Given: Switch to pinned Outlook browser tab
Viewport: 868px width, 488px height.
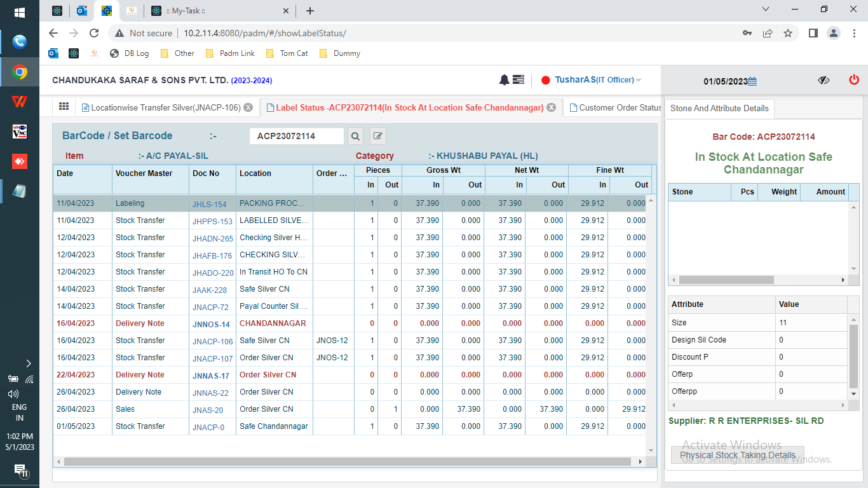Looking at the screenshot, I should tap(82, 11).
